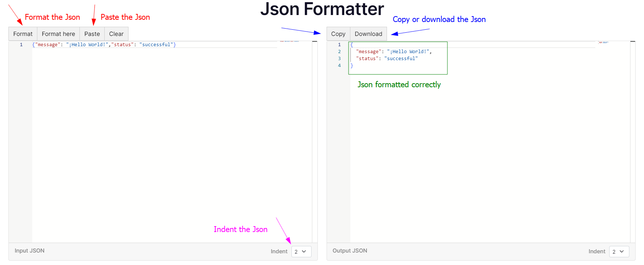Click the output editor vertical scrollbar
644x265 pixels.
[633, 141]
